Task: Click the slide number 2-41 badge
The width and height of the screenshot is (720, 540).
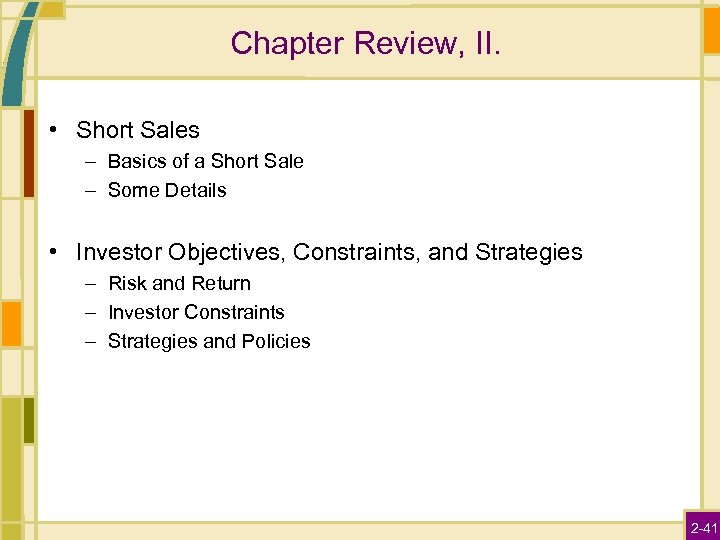Action: tap(702, 526)
